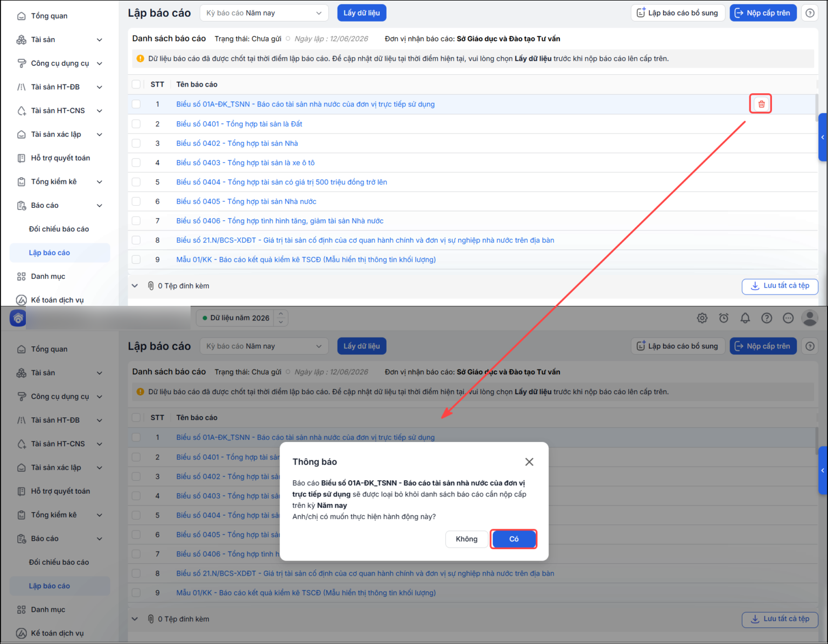
Task: Click Tài sản icon in upper screenshot sidebar
Action: click(x=21, y=40)
